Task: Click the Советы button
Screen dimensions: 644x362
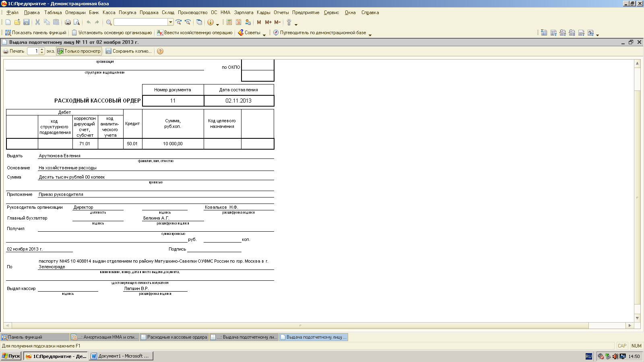Action: [x=249, y=33]
